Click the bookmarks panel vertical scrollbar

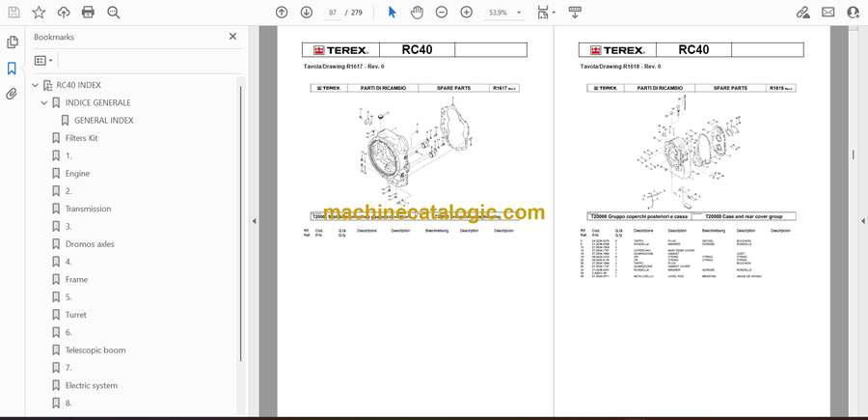pos(241,224)
